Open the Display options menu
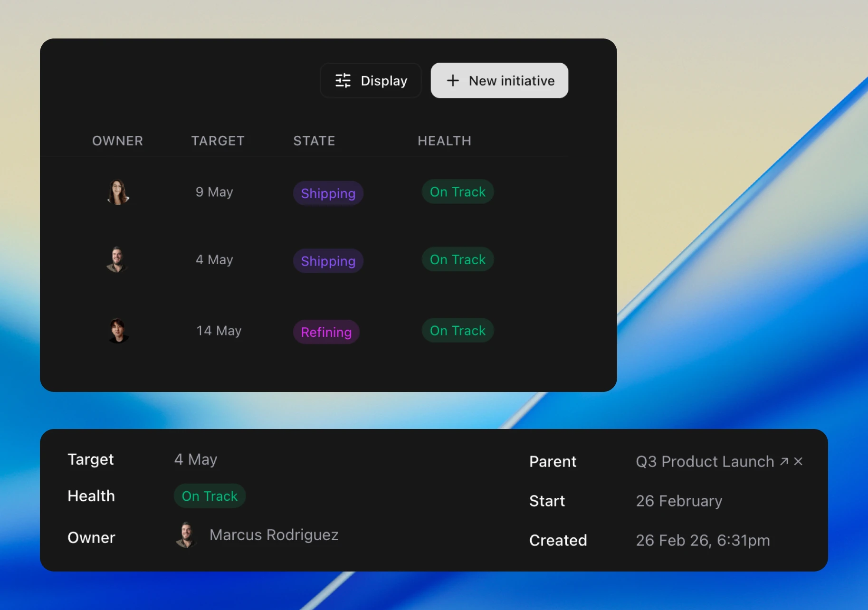Image resolution: width=868 pixels, height=610 pixels. [x=371, y=81]
